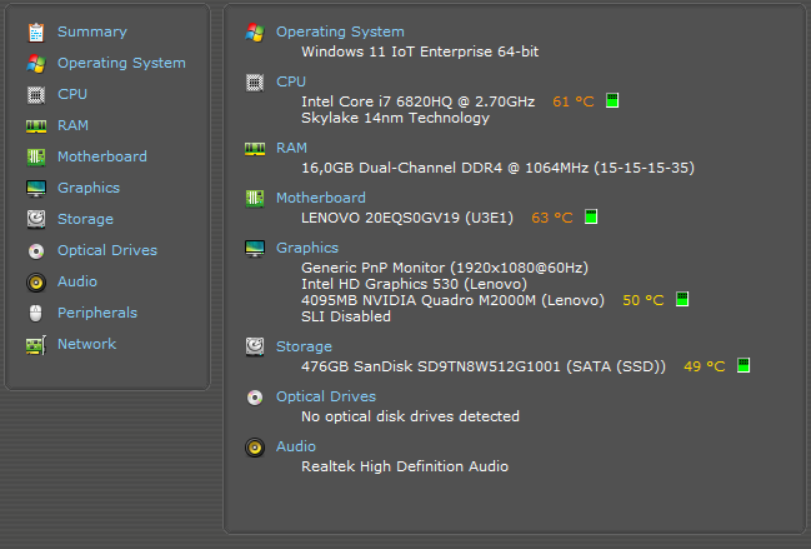Image resolution: width=811 pixels, height=549 pixels.
Task: Click the NVIDIA Quadro M2000M line
Action: tap(453, 300)
